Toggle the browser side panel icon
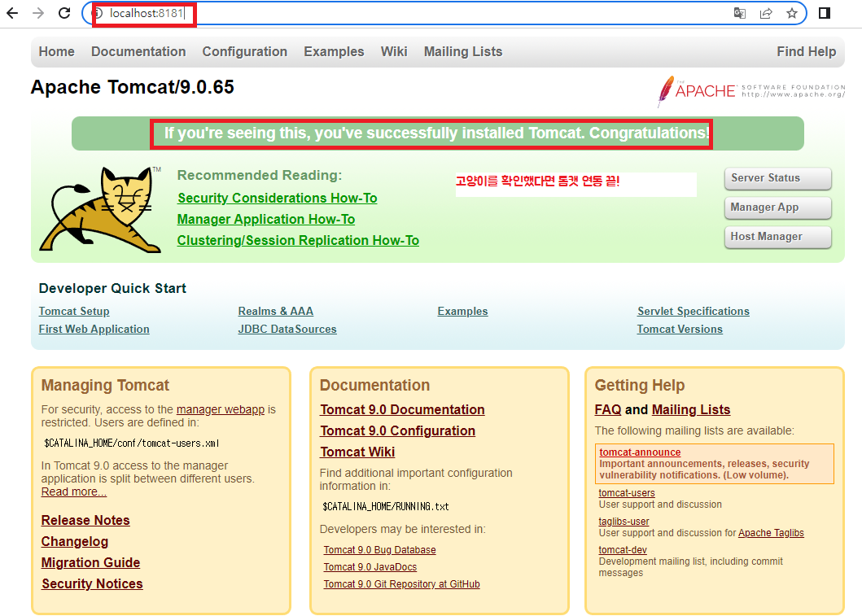 [x=824, y=13]
